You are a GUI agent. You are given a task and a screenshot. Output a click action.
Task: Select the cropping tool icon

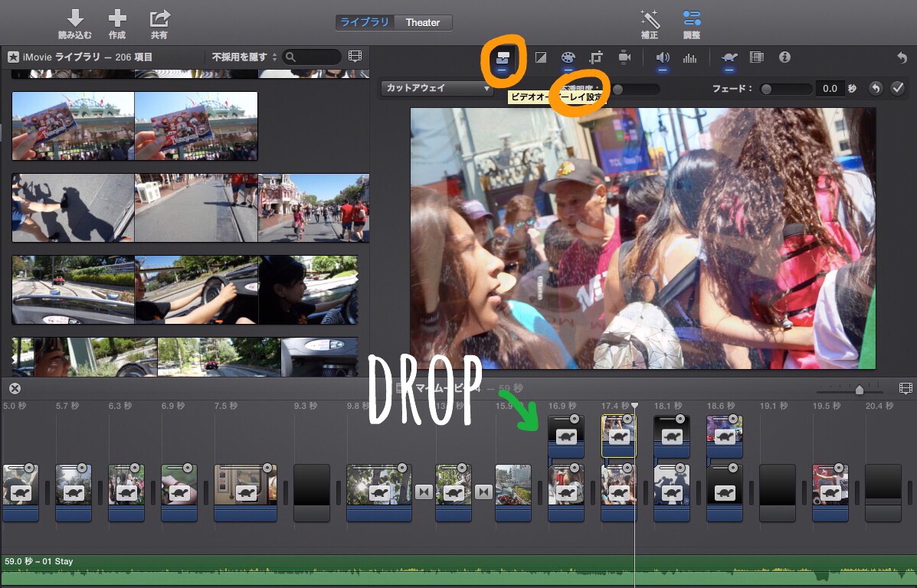596,57
